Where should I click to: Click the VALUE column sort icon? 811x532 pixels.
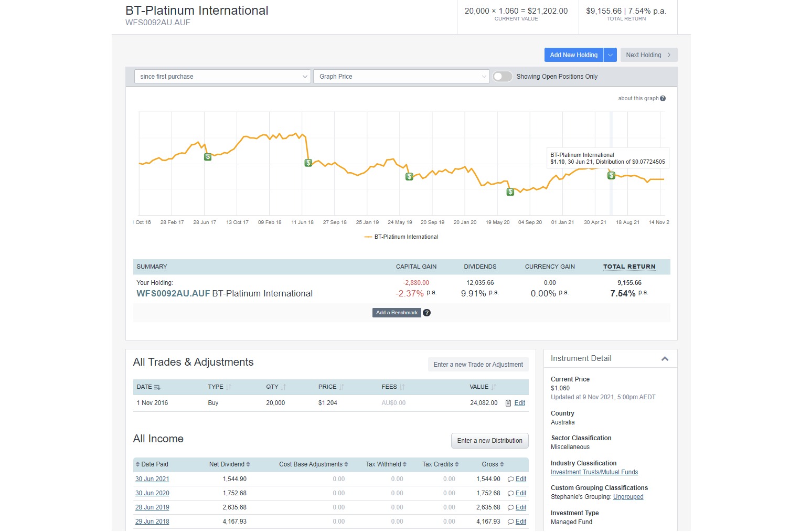point(494,387)
